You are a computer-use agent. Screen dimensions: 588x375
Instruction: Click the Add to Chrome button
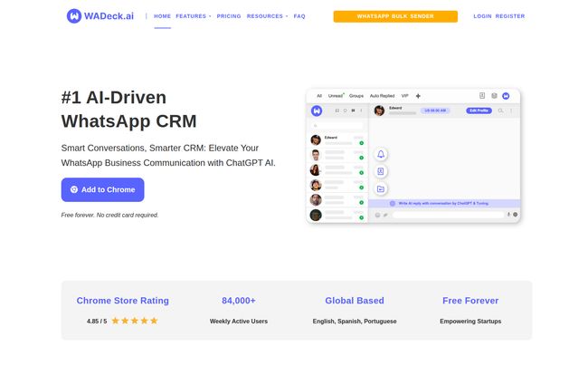(103, 189)
